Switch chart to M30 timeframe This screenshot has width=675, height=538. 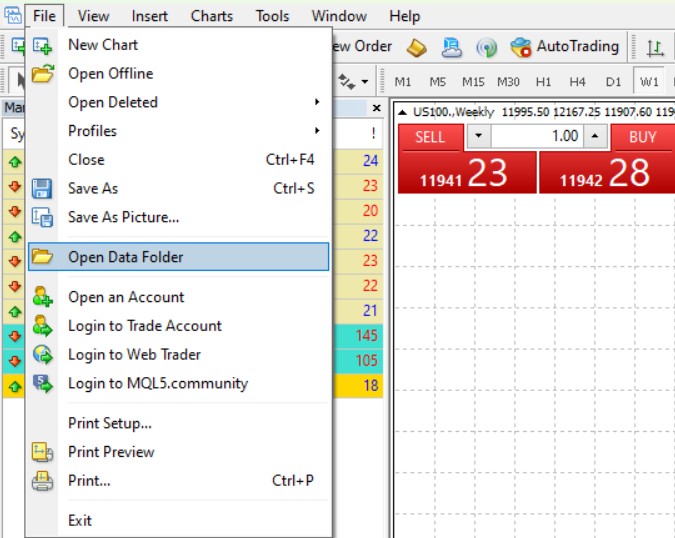[508, 81]
